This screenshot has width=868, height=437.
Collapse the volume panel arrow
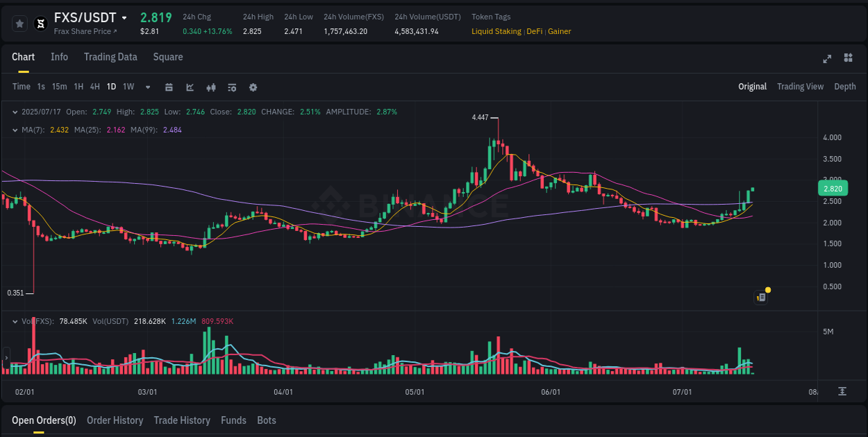click(x=14, y=321)
